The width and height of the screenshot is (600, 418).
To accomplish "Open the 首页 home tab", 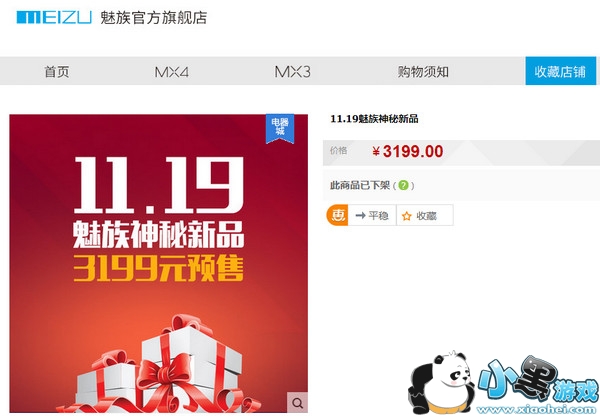I will 57,72.
